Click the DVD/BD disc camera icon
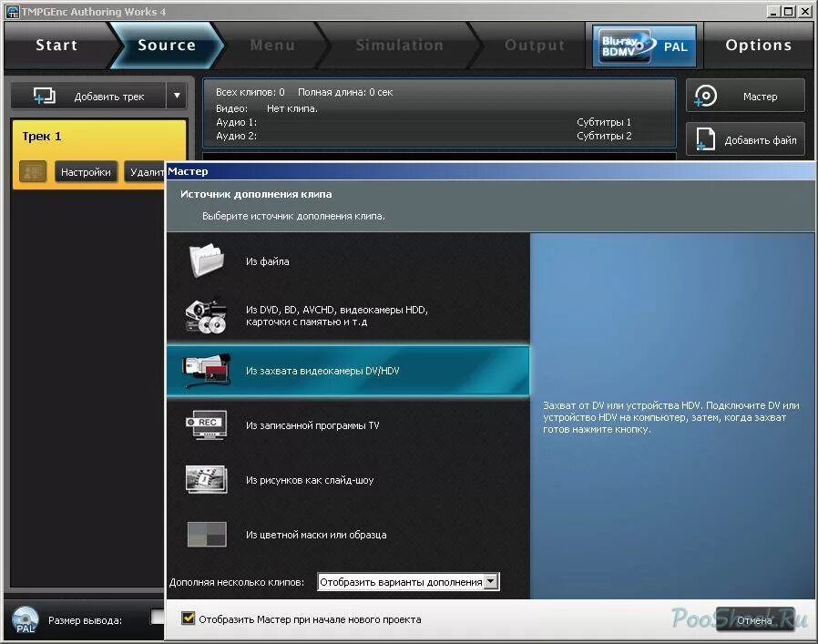Viewport: 818px width, 644px height. coord(206,316)
